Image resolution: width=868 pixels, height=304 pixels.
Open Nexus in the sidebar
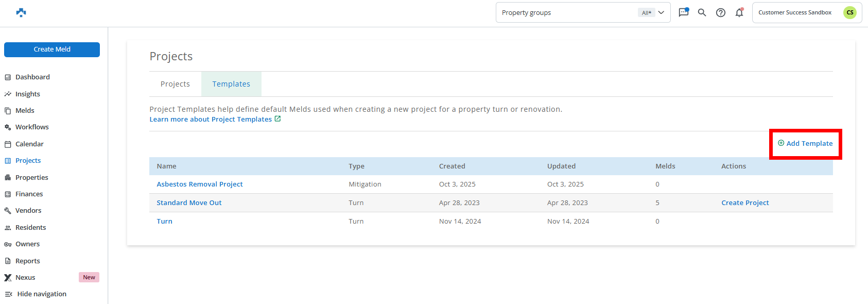click(x=25, y=277)
